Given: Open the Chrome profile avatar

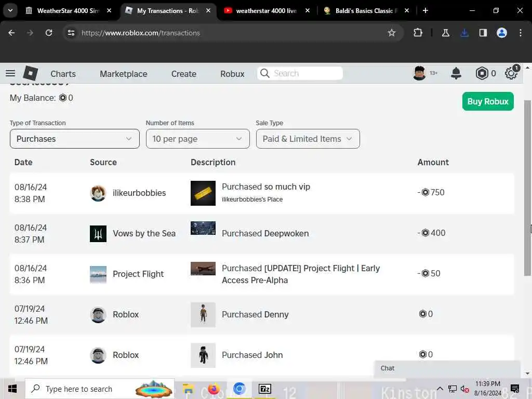Looking at the screenshot, I should (x=502, y=33).
